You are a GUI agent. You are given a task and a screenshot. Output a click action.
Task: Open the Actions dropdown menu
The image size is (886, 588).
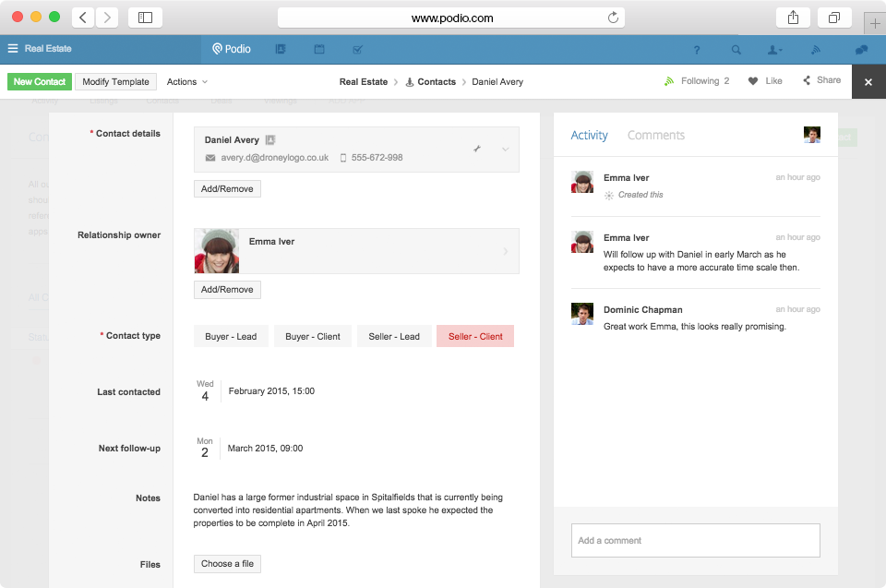click(x=187, y=82)
